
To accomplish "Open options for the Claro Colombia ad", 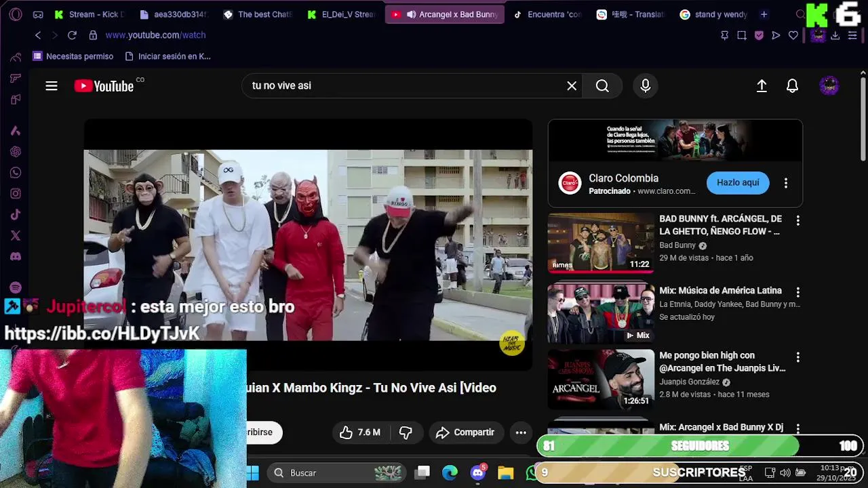I will point(786,183).
